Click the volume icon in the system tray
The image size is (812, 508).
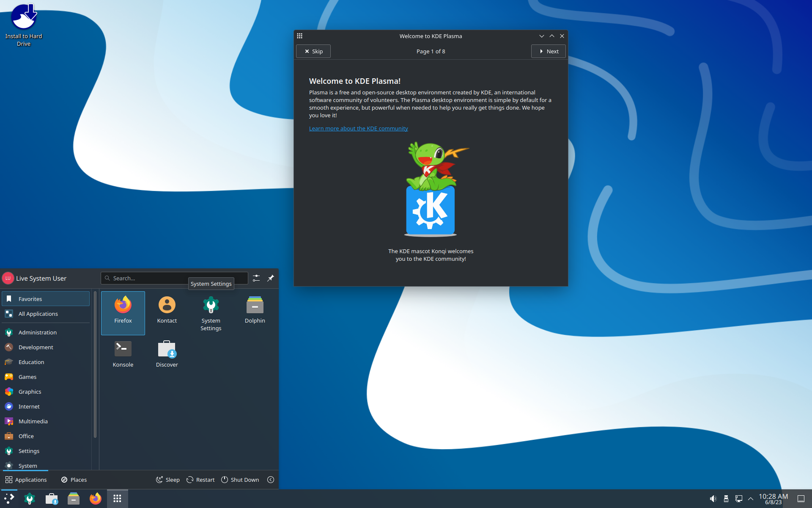713,498
